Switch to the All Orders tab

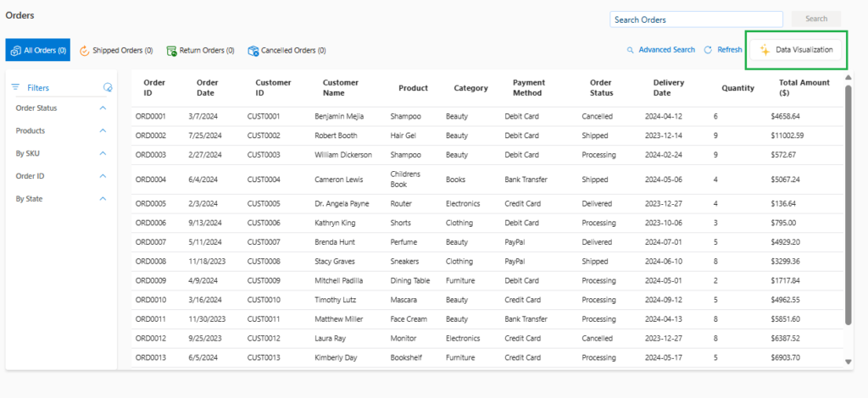pyautogui.click(x=38, y=51)
